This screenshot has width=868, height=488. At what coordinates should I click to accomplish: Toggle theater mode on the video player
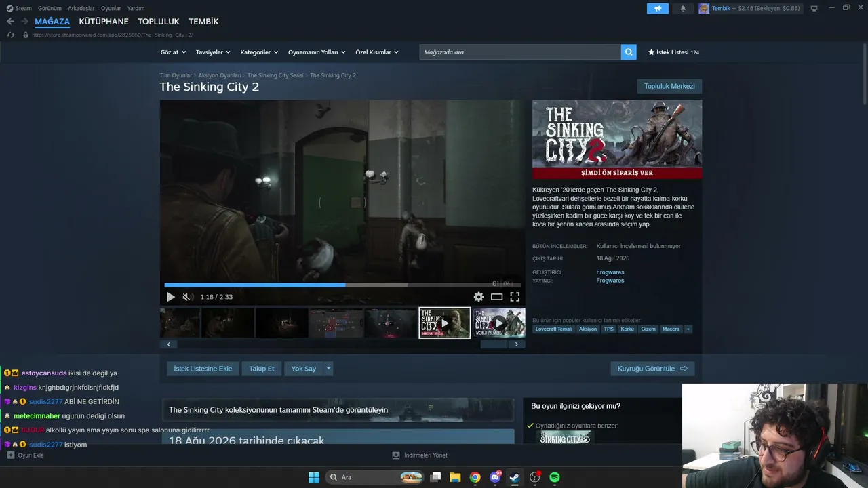pos(497,297)
